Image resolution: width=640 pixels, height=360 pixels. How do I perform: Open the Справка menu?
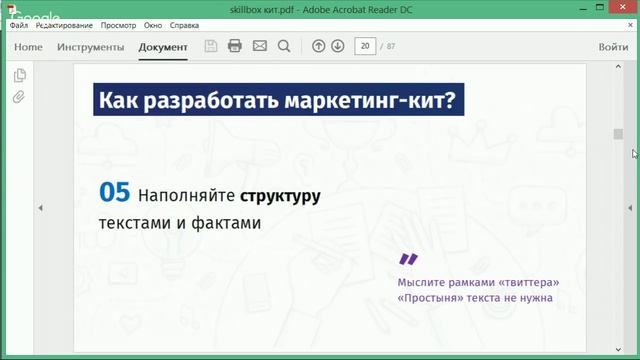tap(184, 25)
